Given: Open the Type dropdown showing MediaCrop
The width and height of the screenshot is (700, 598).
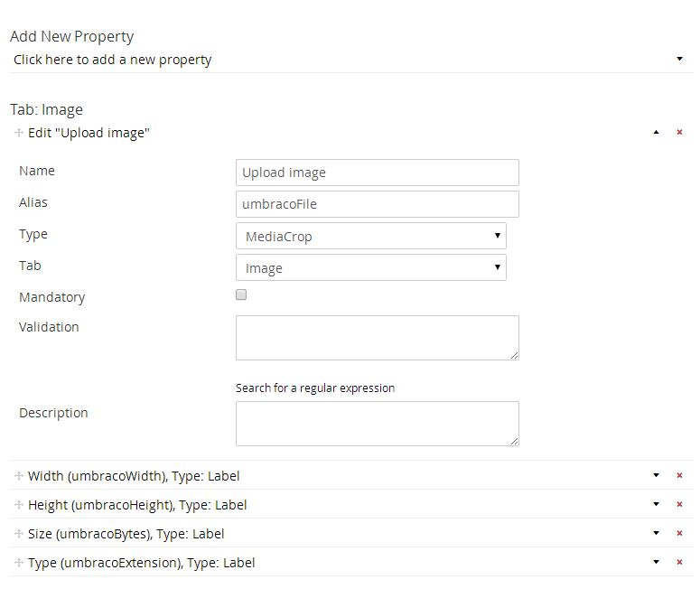Looking at the screenshot, I should (370, 236).
